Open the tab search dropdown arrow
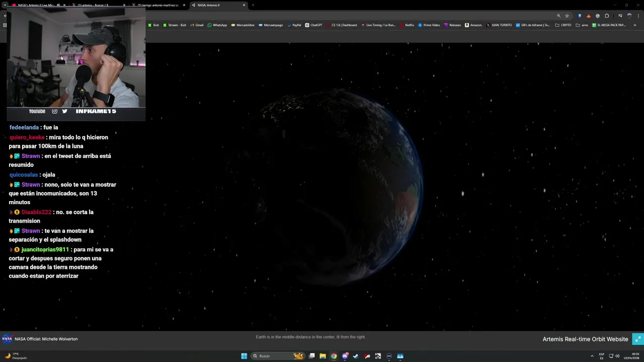 (x=5, y=5)
